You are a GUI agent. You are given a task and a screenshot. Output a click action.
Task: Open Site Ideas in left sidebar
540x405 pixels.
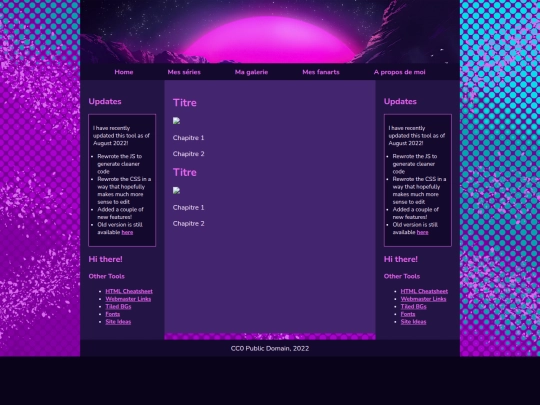(x=118, y=322)
